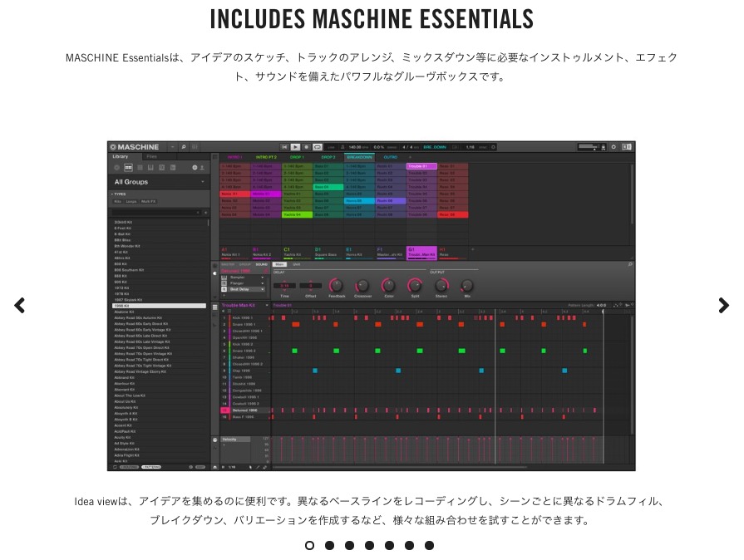Select the Groups browser type icon
The image size is (744, 560).
click(128, 167)
